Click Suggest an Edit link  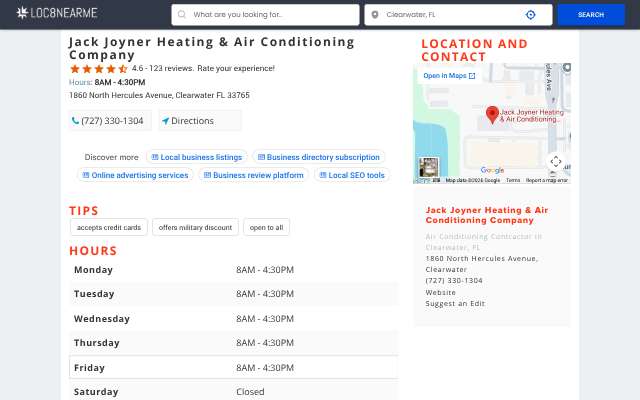pos(455,303)
